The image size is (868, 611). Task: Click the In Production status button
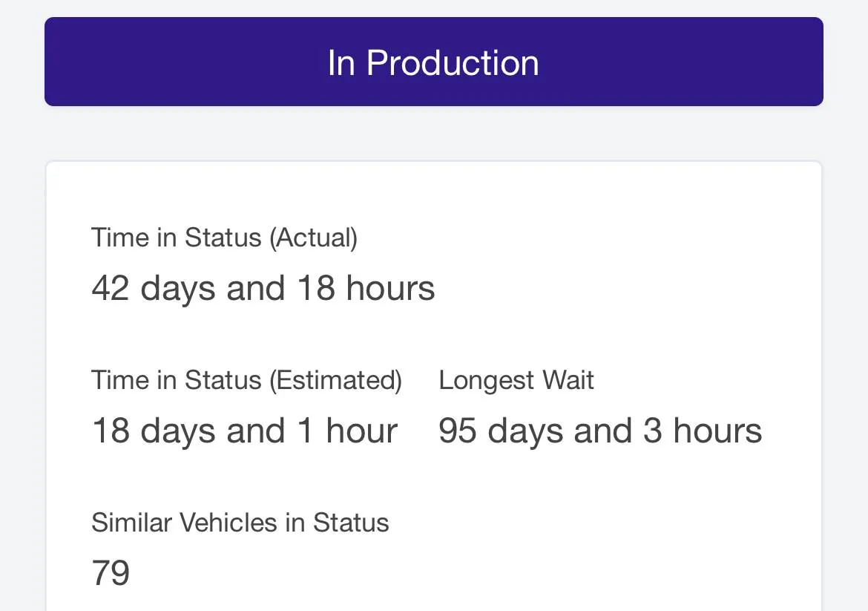pyautogui.click(x=433, y=62)
